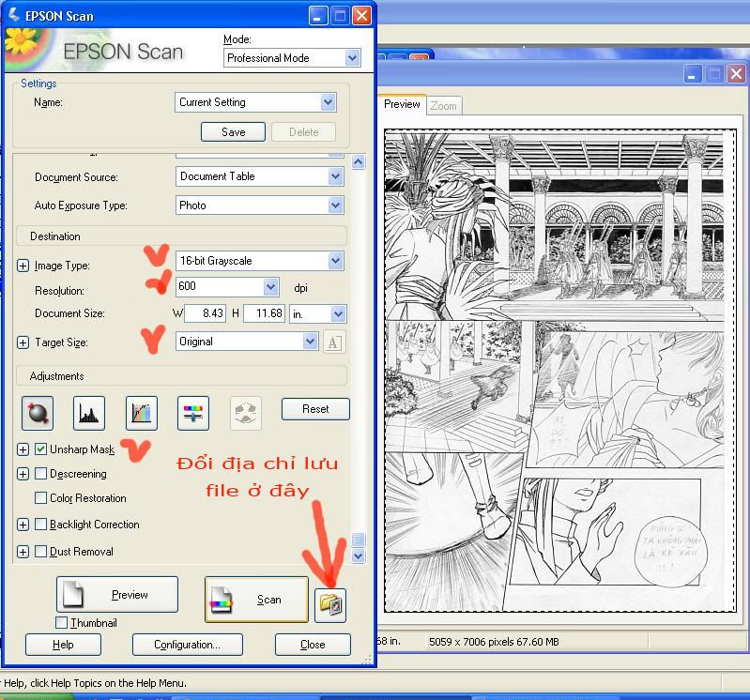Open the Histogram Adjustment icon
750x700 pixels.
(89, 413)
